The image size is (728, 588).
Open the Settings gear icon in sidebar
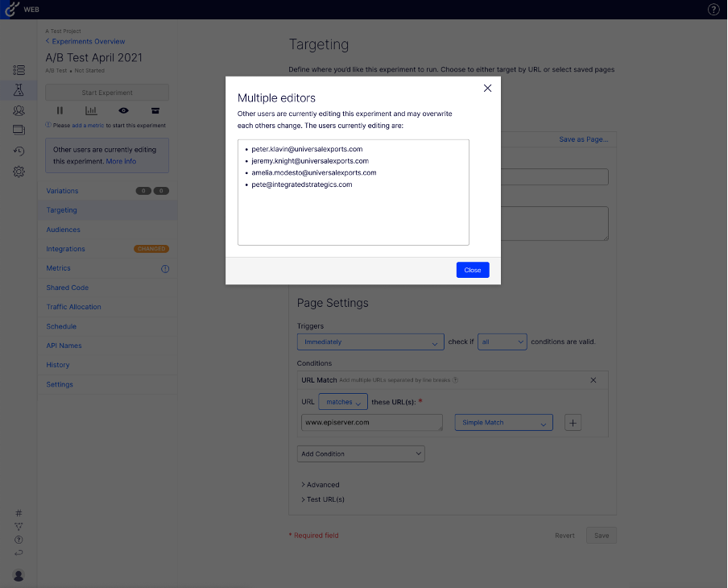tap(19, 172)
